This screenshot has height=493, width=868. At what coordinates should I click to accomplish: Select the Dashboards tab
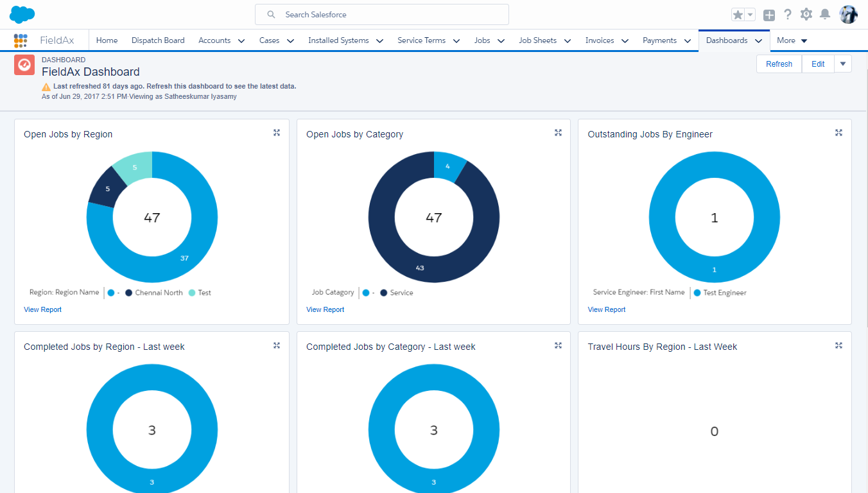727,40
